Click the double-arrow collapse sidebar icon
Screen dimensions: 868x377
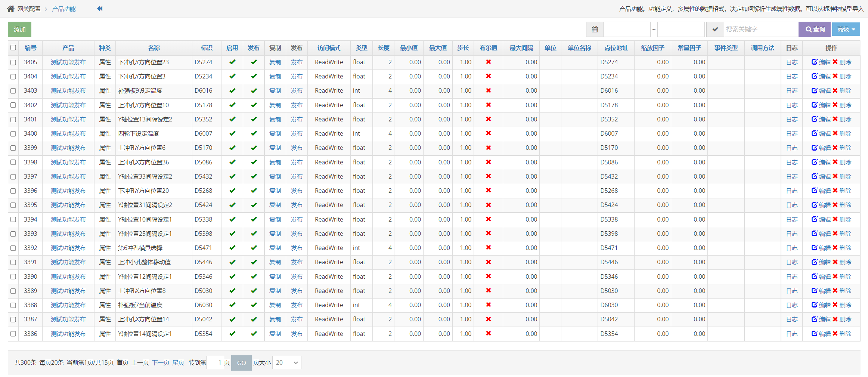(x=100, y=9)
